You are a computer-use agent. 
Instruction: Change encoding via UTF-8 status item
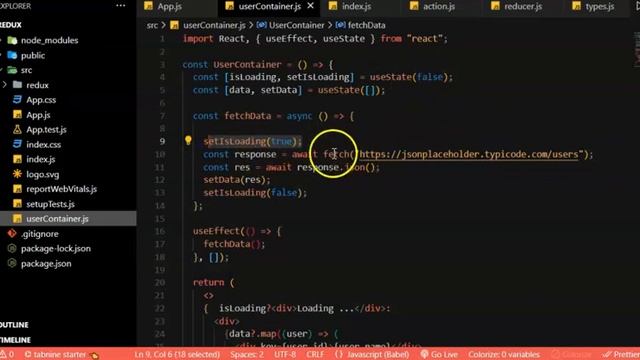[x=285, y=354]
